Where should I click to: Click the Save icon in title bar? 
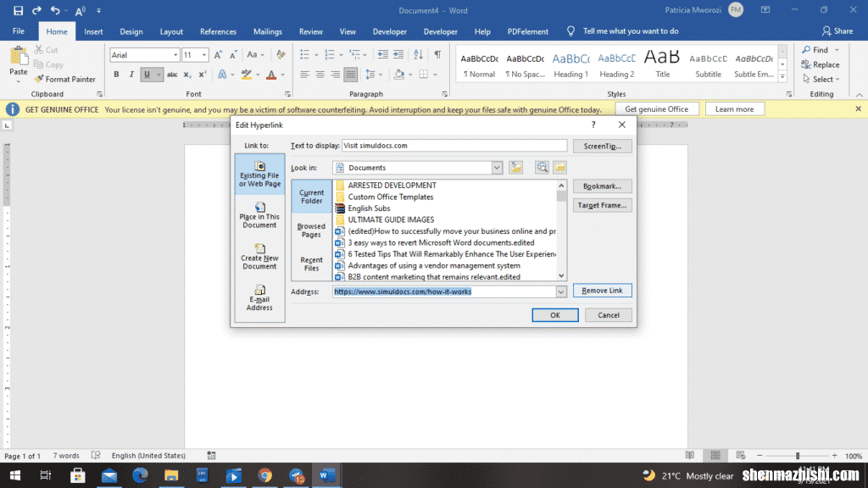18,10
